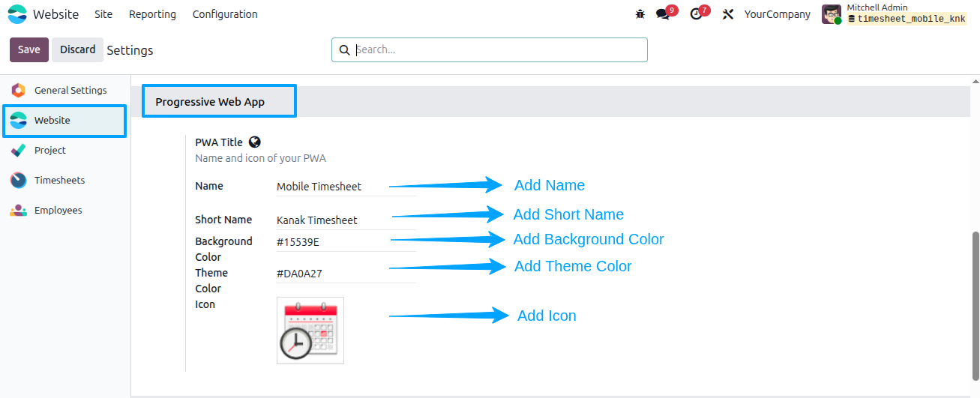
Task: Click the Discard button
Action: pos(78,49)
